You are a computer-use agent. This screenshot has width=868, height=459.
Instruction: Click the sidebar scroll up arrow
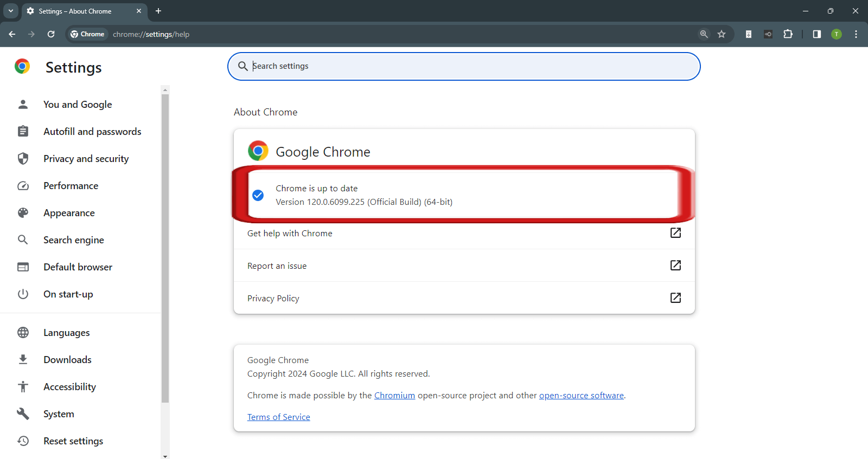(x=165, y=89)
